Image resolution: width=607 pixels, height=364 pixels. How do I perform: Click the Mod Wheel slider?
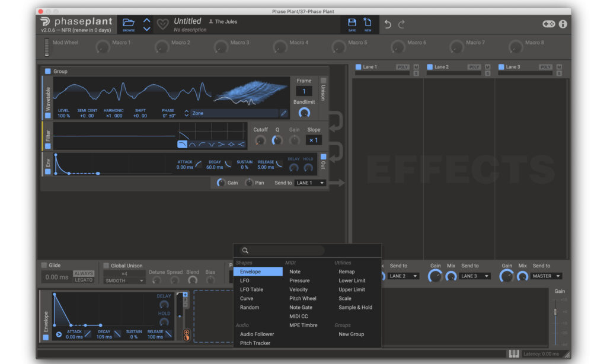click(x=47, y=47)
